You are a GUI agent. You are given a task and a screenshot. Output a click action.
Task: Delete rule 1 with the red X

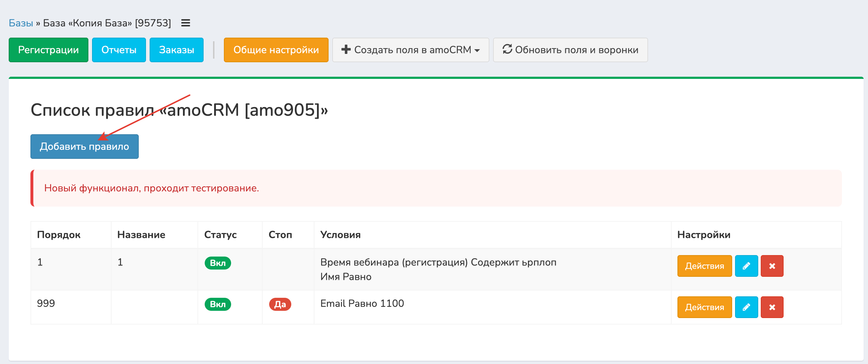(772, 266)
